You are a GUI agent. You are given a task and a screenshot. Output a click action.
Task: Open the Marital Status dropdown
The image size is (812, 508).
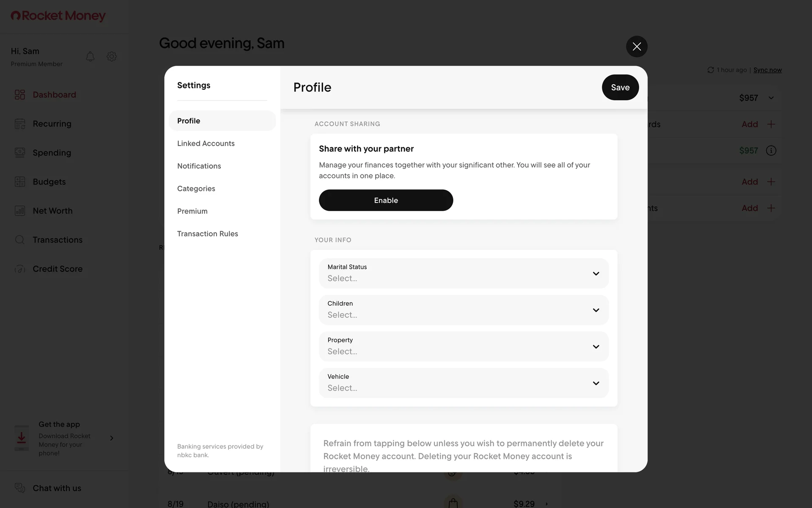tap(464, 273)
